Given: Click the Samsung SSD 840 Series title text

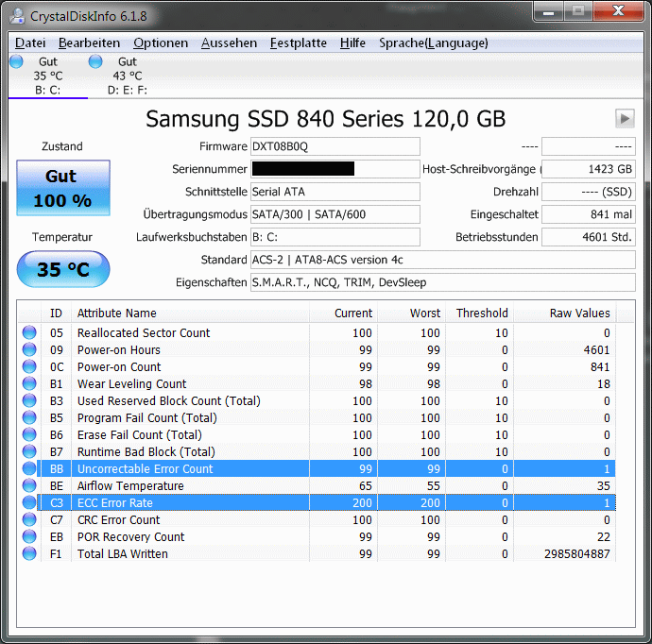Looking at the screenshot, I should point(326,119).
